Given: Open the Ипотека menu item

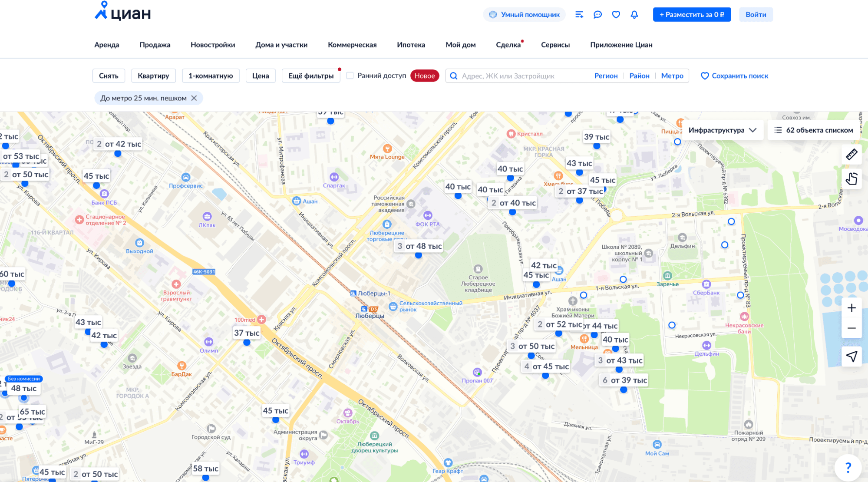Looking at the screenshot, I should click(411, 45).
